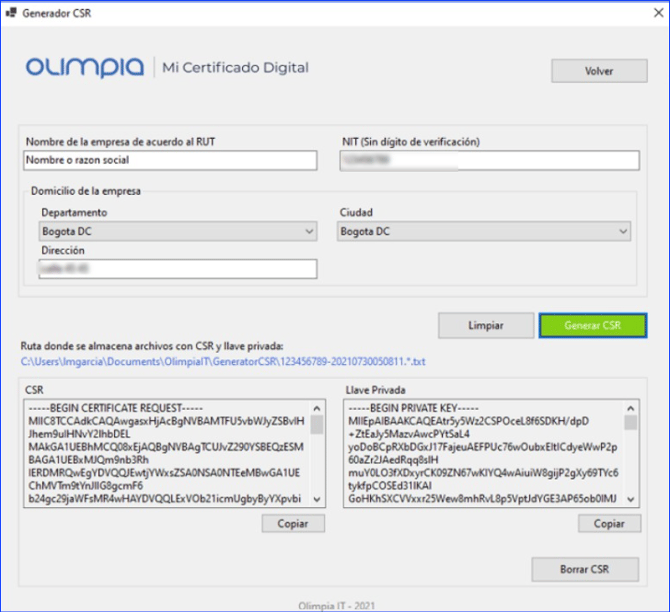Focus the Nombre de la empresa field
This screenshot has width=670, height=612.
169,160
